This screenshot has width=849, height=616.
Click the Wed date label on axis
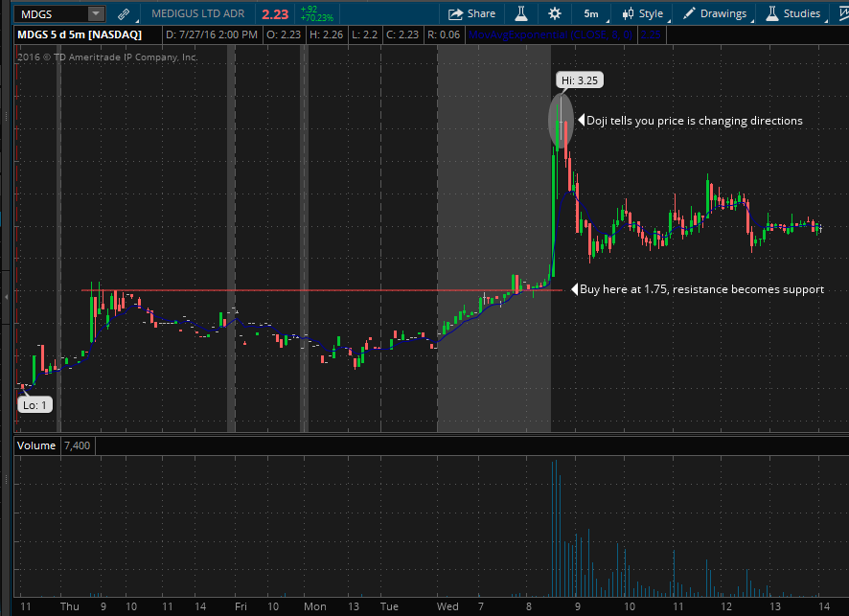point(447,606)
